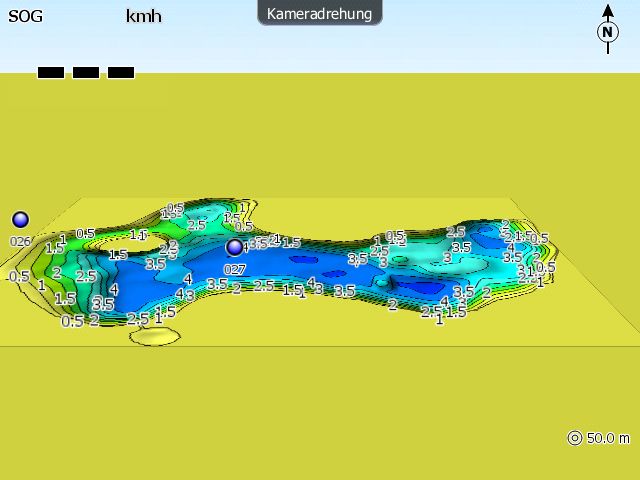
Task: Select the blue waypoint marker 026
Action: coord(20,219)
